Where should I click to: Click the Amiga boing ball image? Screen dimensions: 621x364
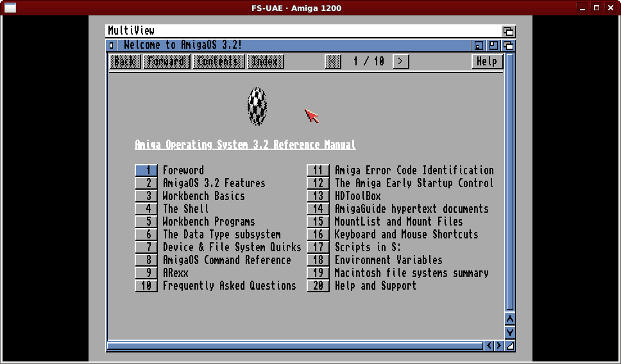(257, 106)
